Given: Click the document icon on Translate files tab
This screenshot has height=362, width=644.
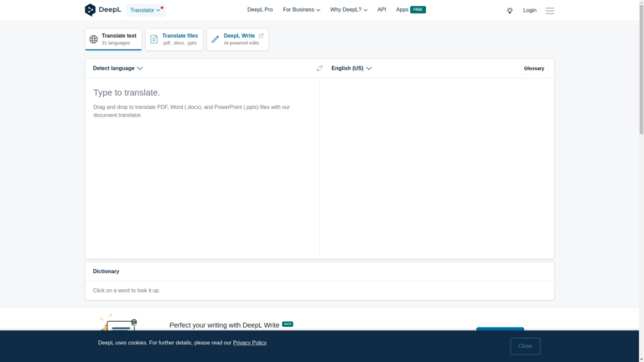Looking at the screenshot, I should point(153,39).
